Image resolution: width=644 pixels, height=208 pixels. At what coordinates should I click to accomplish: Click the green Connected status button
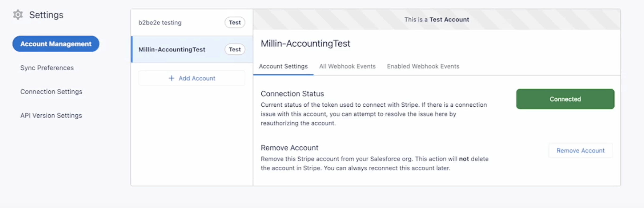coord(565,99)
